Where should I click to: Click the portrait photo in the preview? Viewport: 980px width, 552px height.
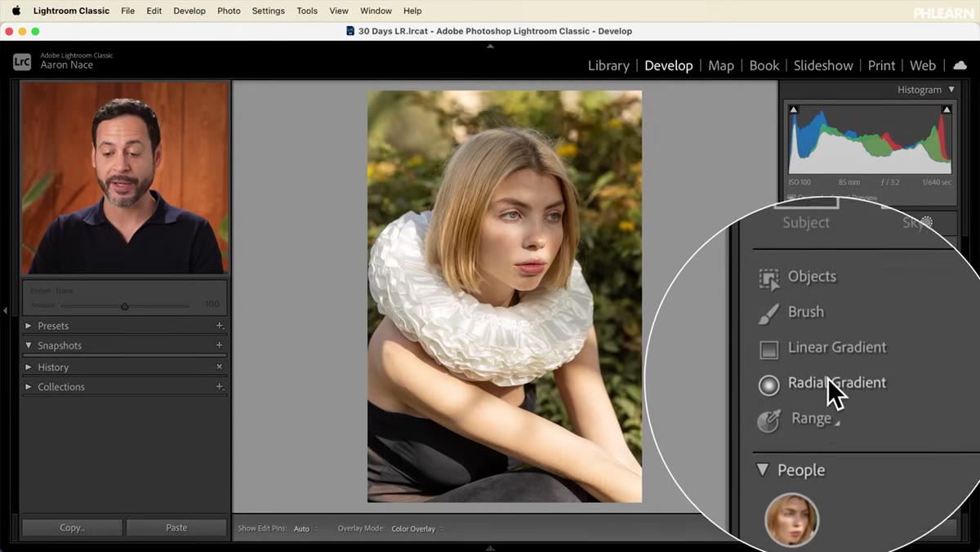click(505, 296)
